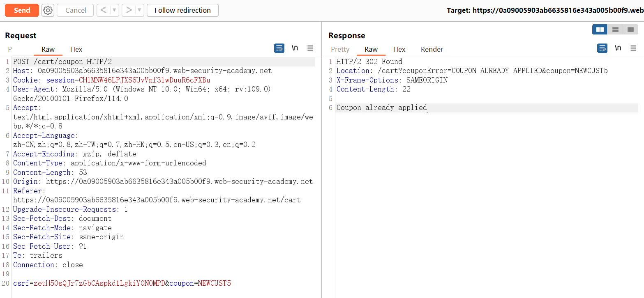644x298 pixels.
Task: Click the csrf and coupon request body line
Action: [x=122, y=283]
